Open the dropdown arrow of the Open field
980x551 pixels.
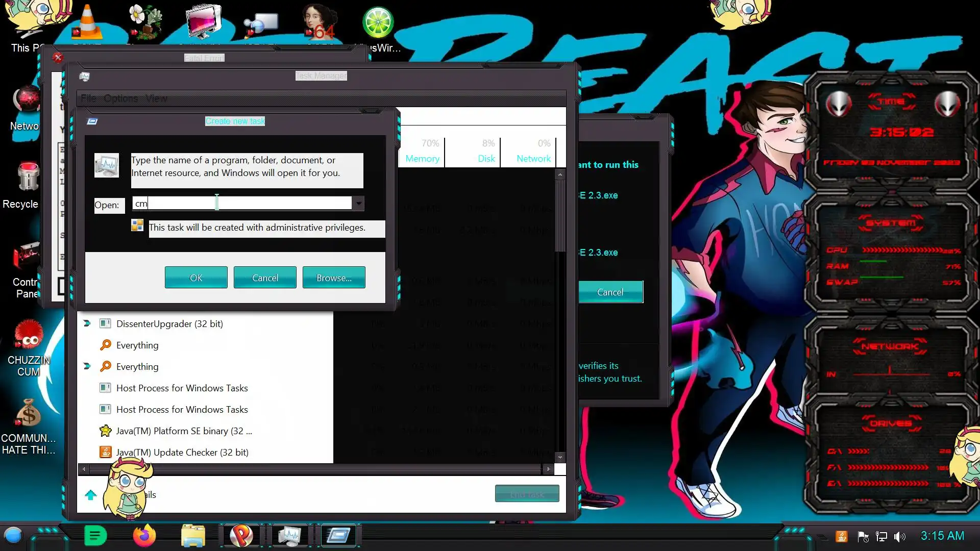(x=359, y=204)
